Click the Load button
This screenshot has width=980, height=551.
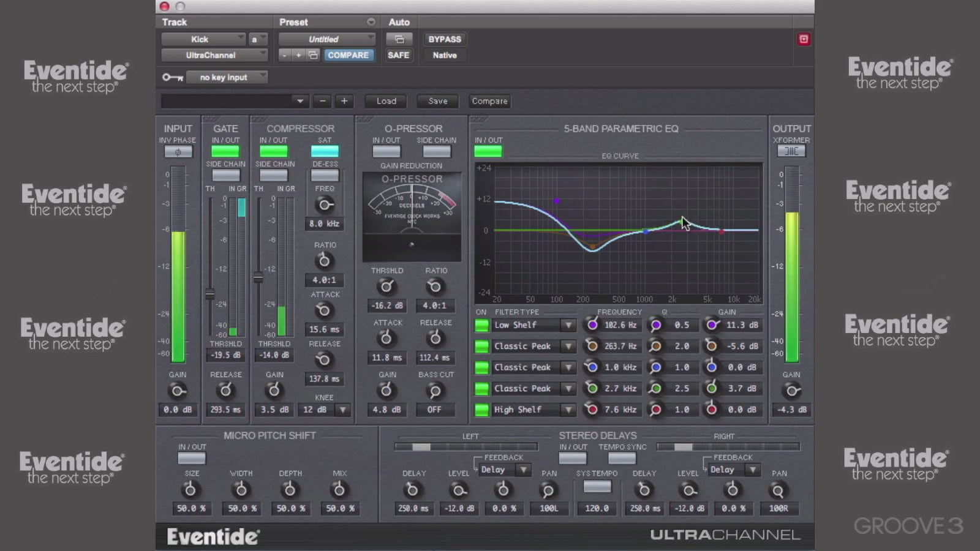386,101
